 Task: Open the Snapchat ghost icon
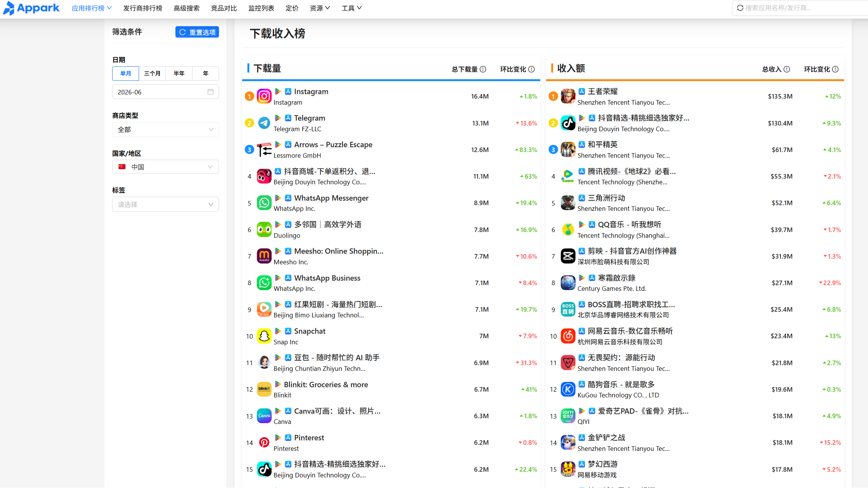(x=264, y=336)
